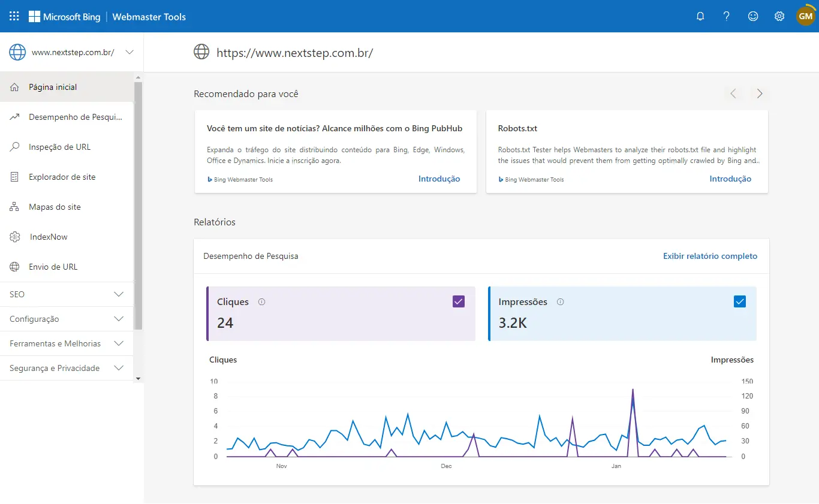Click the Mapas do site sitemap icon

(x=15, y=207)
